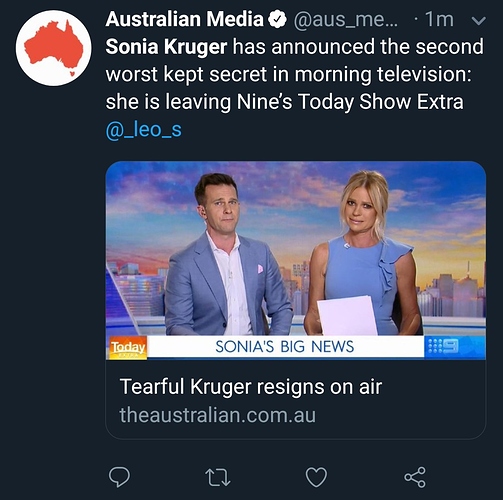This screenshot has height=500, width=503.
Task: Open the @aus_me... handle
Action: coord(345,20)
